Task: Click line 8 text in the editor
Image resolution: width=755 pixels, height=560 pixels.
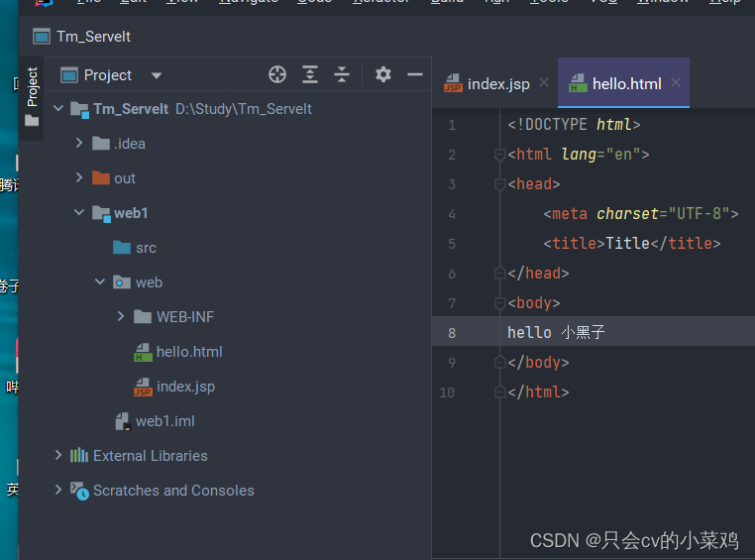Action: 556,333
